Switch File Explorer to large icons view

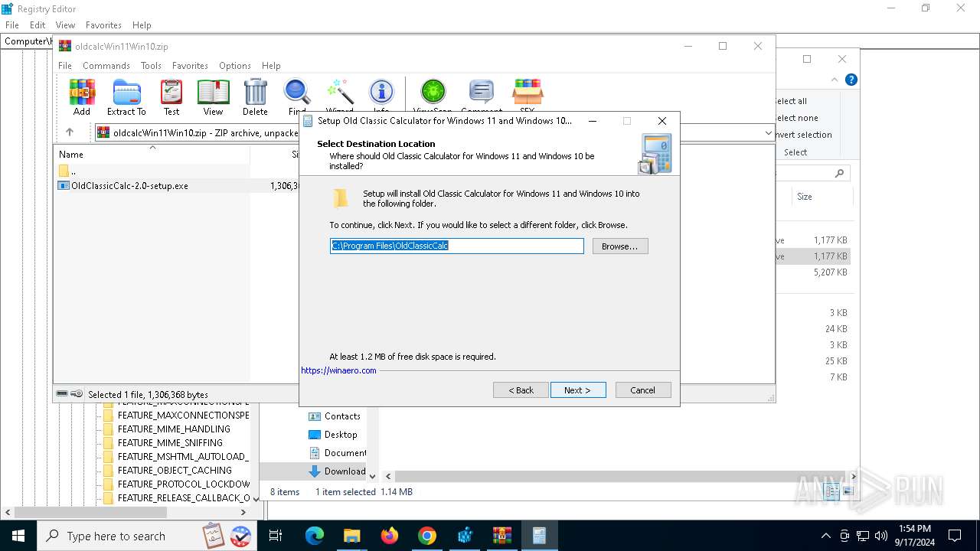pyautogui.click(x=848, y=492)
